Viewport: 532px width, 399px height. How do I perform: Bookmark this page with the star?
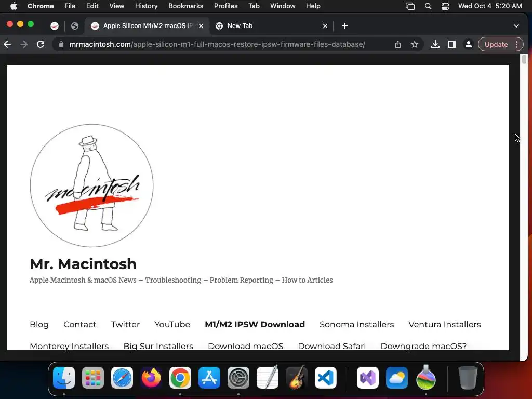pyautogui.click(x=414, y=44)
